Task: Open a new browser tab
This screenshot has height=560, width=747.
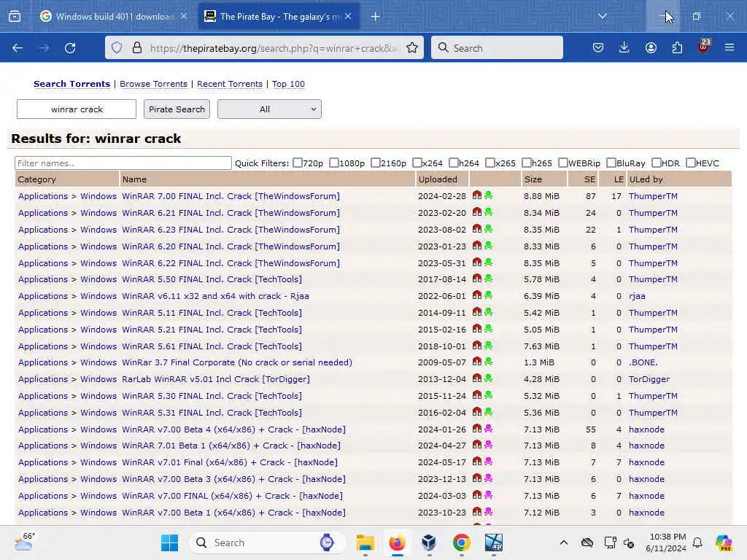Action: [x=376, y=17]
